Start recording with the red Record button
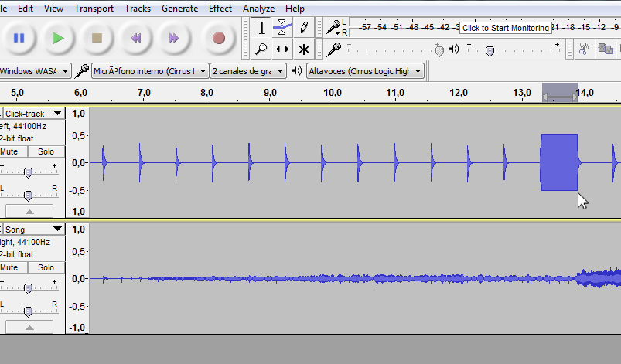This screenshot has height=364, width=621. 219,38
